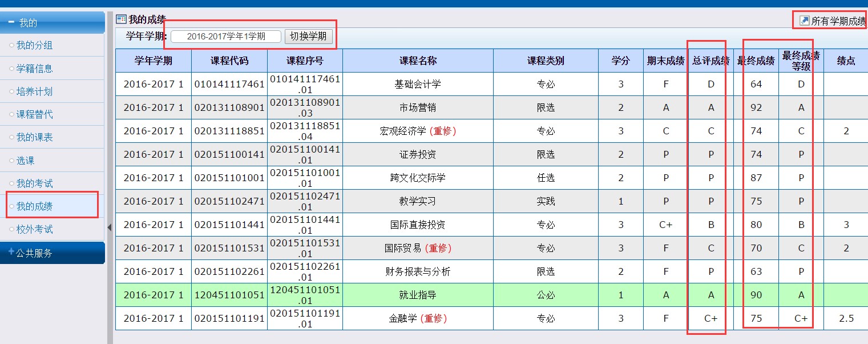Screen dimensions: 868x344
Task: Click course name 国际直接投资
Action: [x=418, y=225]
